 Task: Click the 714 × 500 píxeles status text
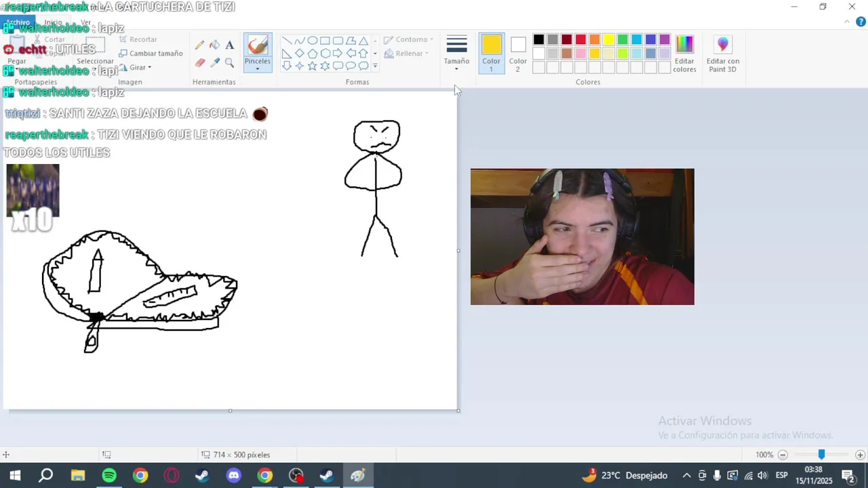pyautogui.click(x=241, y=455)
